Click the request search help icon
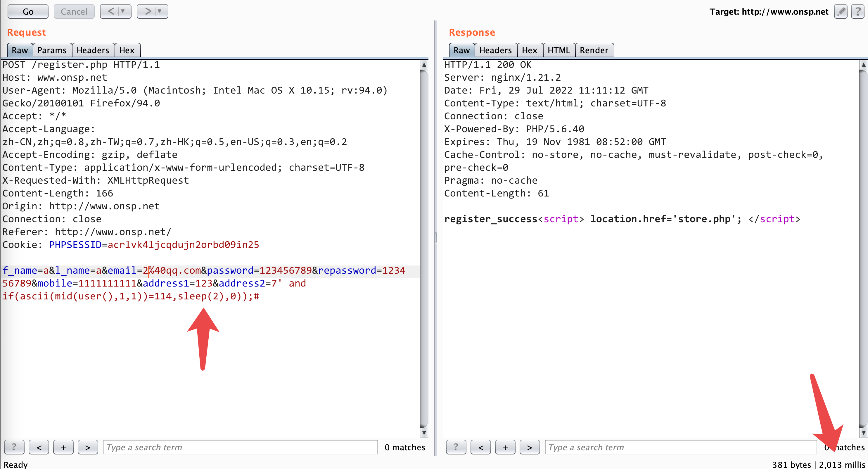Viewport: 868px width, 469px height. [14, 447]
